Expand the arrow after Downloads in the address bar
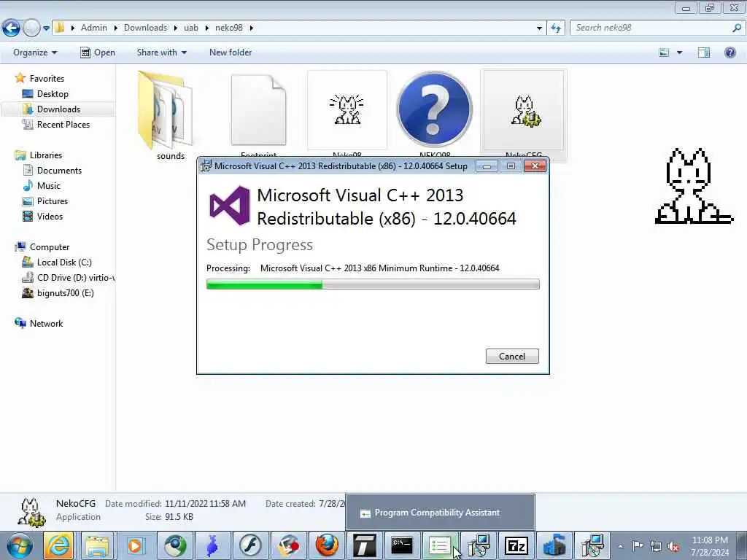This screenshot has height=560, width=747. point(175,28)
